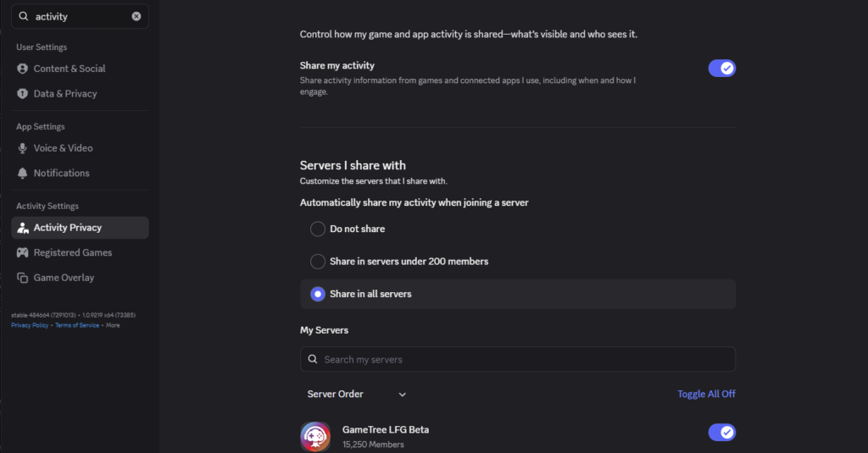Open the Privacy Policy link
Viewport: 868px width, 453px height.
(30, 325)
